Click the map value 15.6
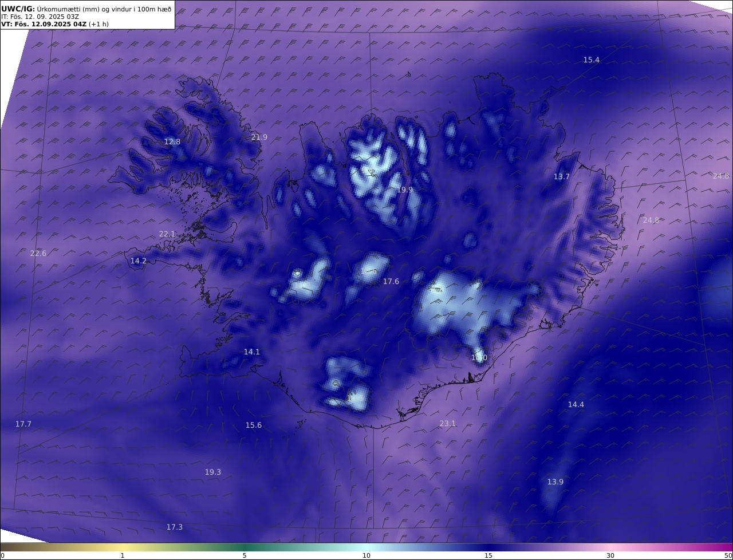 pos(254,425)
